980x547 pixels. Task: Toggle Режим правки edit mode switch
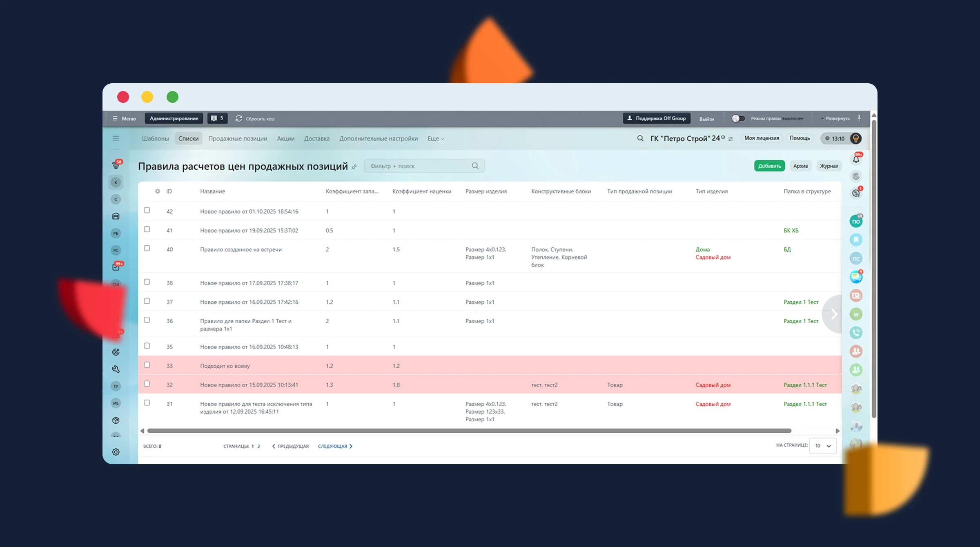tap(738, 118)
